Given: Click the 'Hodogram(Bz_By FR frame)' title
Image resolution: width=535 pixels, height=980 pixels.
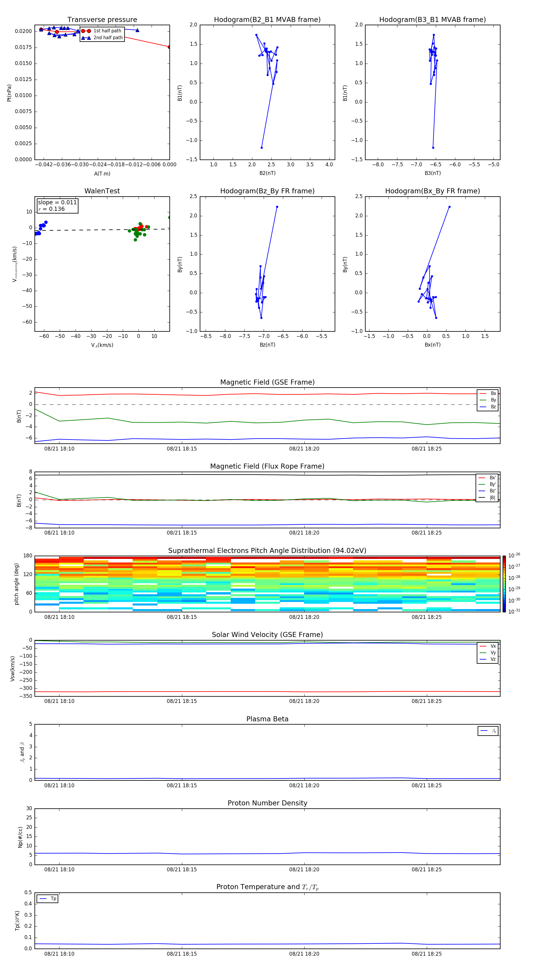Looking at the screenshot, I should (267, 191).
